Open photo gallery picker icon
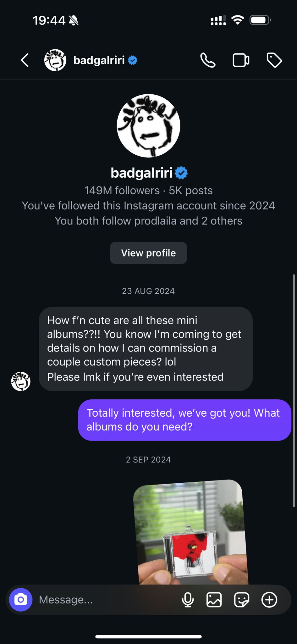Image resolution: width=297 pixels, height=644 pixels. pyautogui.click(x=214, y=600)
